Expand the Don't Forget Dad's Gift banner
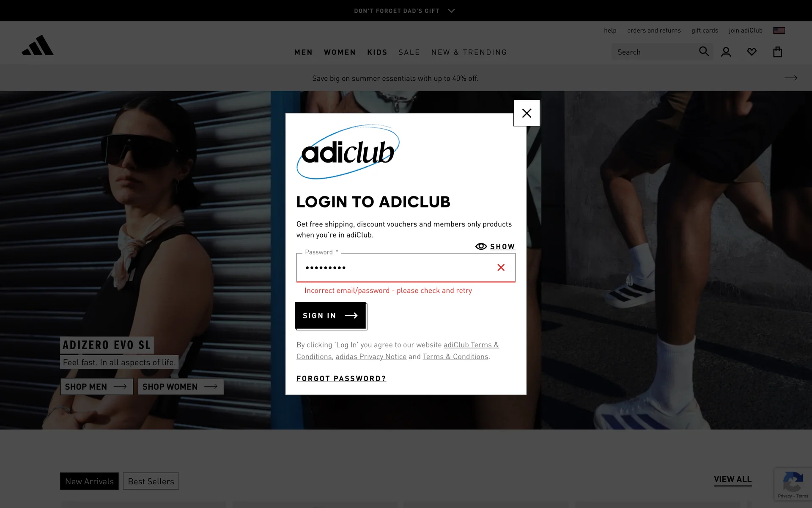 coord(404,11)
